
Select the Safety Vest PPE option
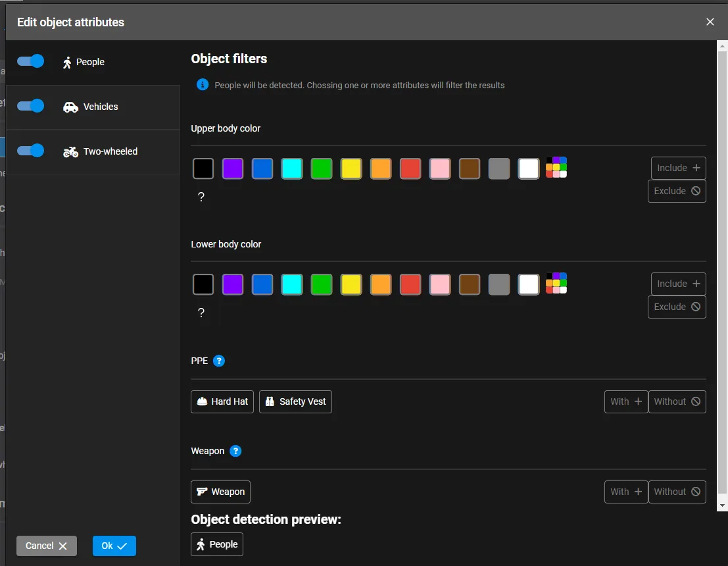(x=295, y=401)
